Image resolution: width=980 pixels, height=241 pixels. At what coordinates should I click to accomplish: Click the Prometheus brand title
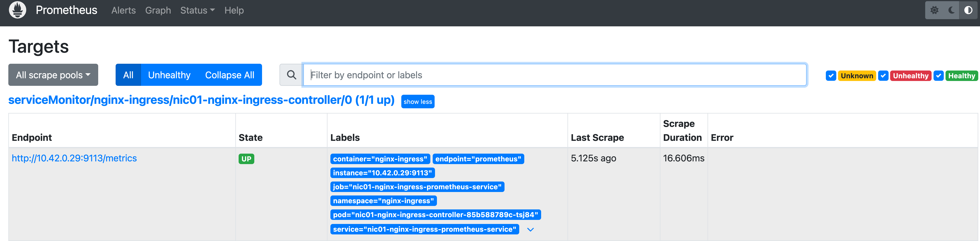point(67,10)
